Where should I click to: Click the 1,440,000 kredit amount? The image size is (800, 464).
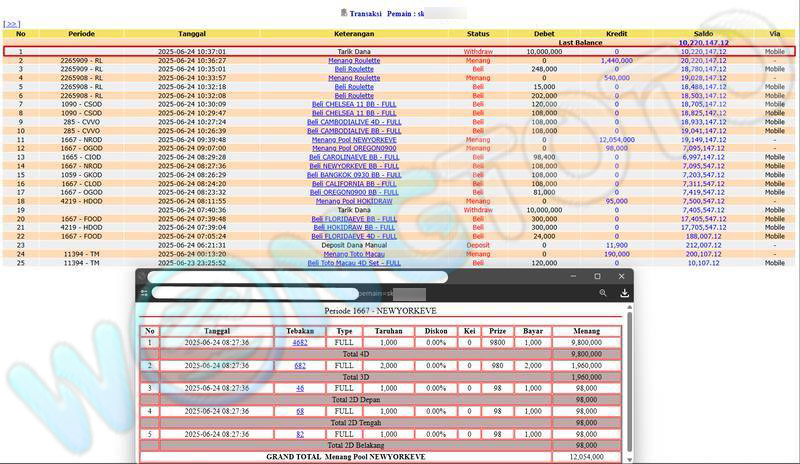coord(616,60)
